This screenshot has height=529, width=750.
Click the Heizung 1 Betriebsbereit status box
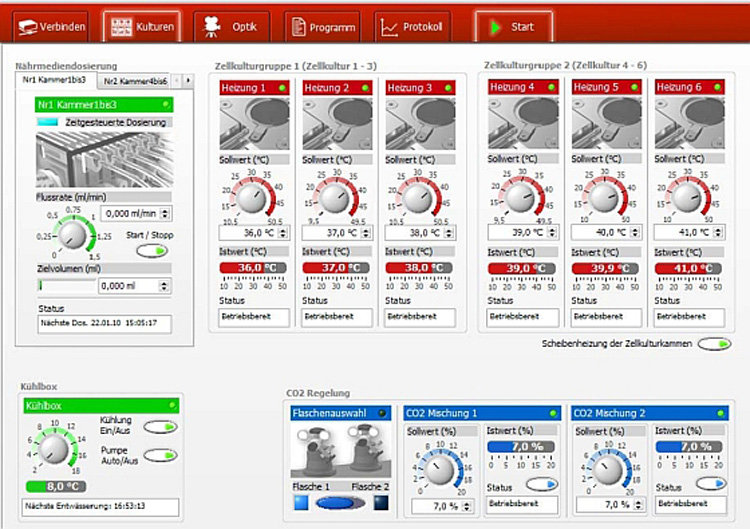pyautogui.click(x=254, y=317)
